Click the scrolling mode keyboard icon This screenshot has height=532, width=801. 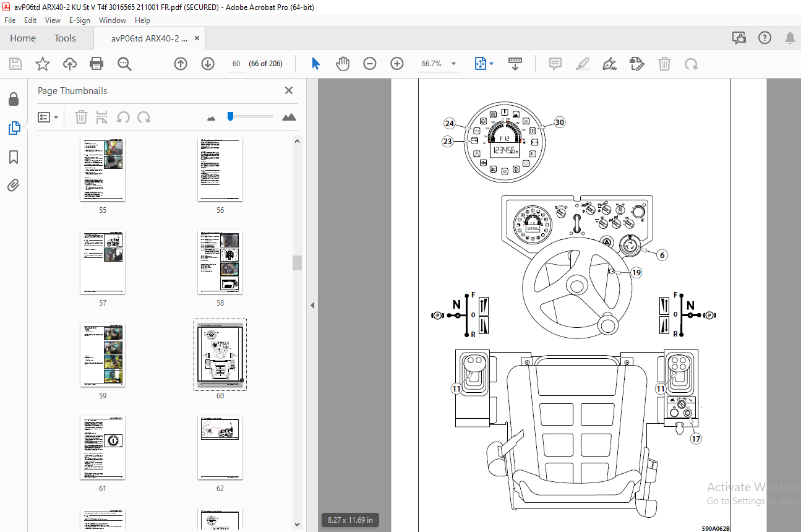(515, 64)
